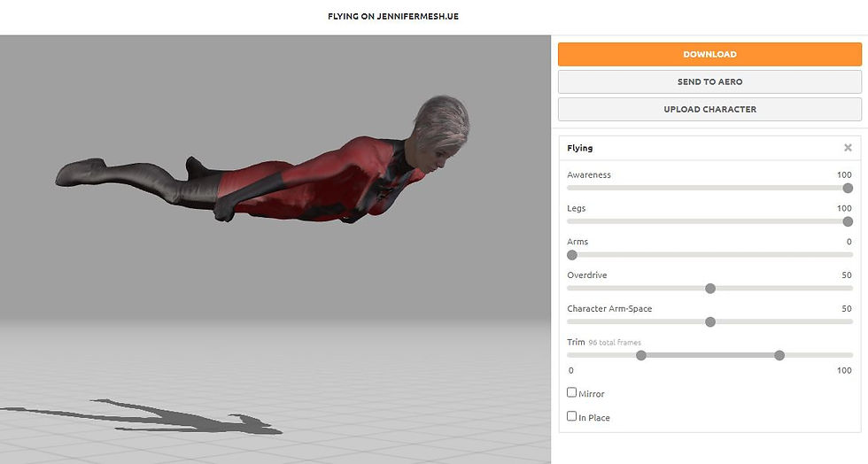Click the Legs slider handle
868x464 pixels.
[848, 221]
